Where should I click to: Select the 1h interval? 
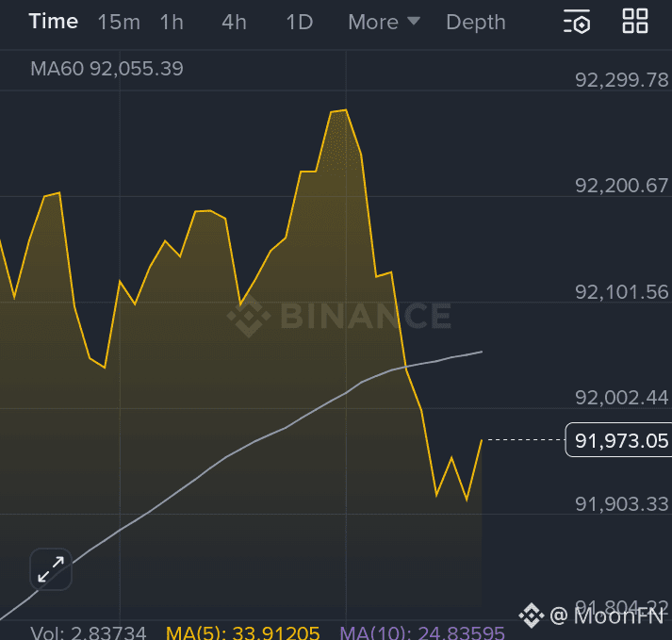pyautogui.click(x=172, y=22)
